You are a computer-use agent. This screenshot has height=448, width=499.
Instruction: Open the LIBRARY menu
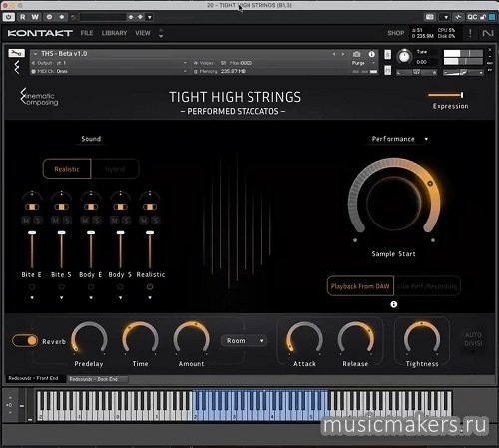pos(114,33)
